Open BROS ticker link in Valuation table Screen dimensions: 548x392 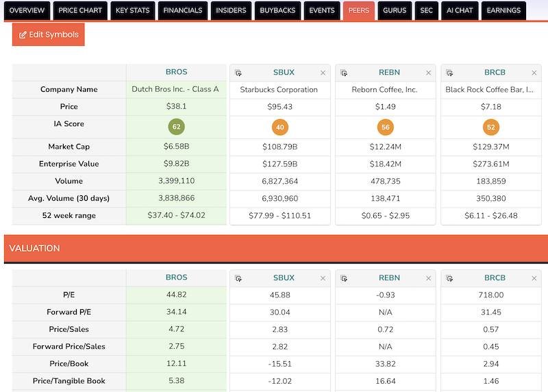177,278
